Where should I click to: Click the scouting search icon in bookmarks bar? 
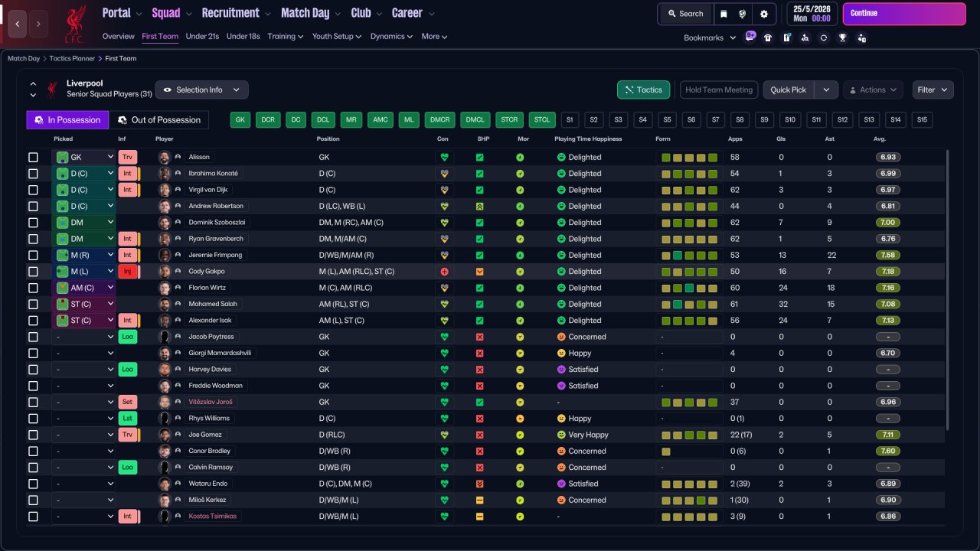[805, 37]
